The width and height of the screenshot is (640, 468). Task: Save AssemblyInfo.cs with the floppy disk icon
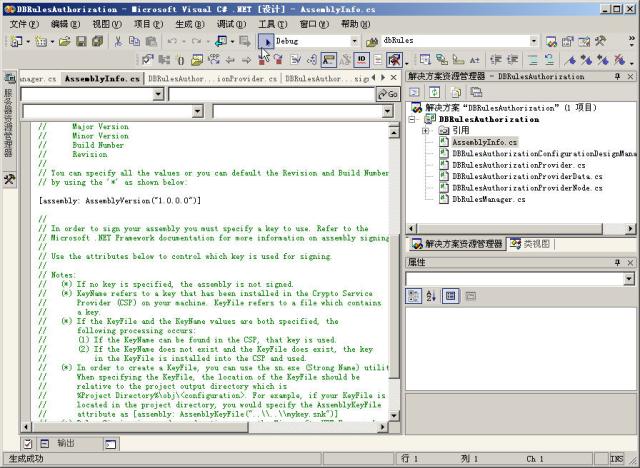pyautogui.click(x=81, y=41)
